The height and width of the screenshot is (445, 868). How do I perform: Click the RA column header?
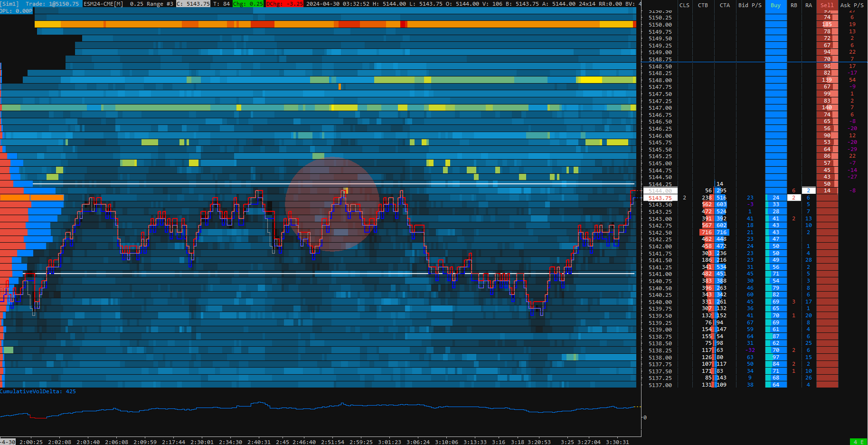pyautogui.click(x=809, y=5)
